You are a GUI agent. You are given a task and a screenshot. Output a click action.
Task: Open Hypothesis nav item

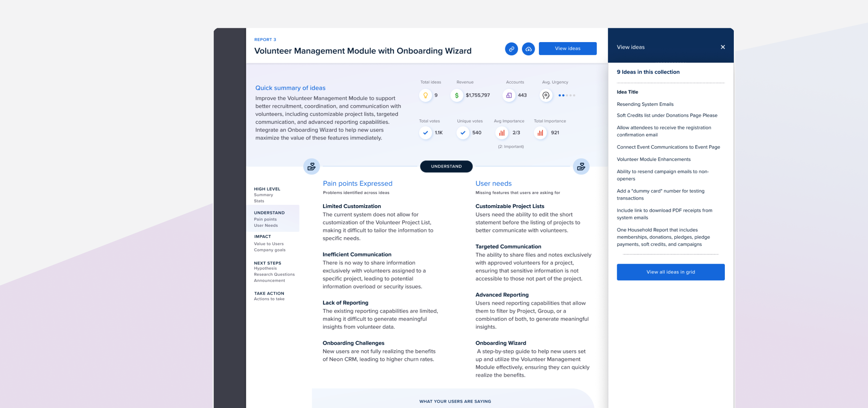point(265,268)
